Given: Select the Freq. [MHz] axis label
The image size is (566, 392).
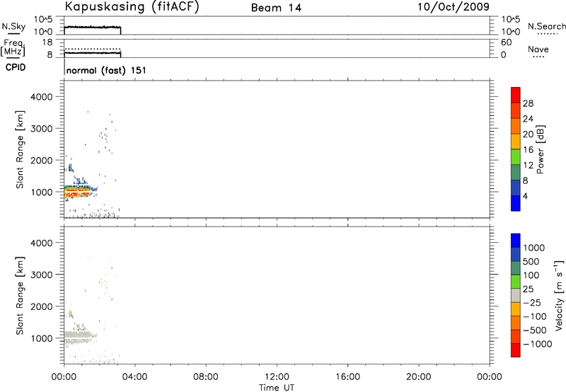Looking at the screenshot, I should coord(13,48).
